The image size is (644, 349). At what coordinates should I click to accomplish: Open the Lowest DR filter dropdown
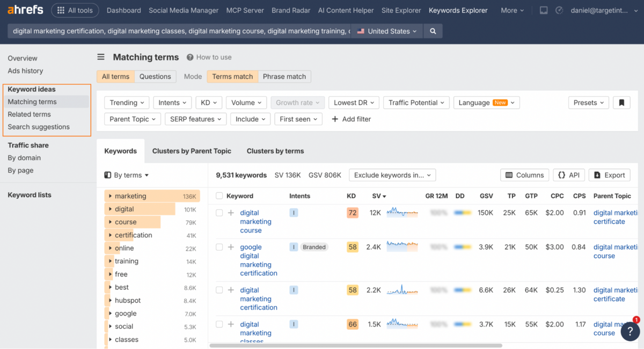point(354,103)
